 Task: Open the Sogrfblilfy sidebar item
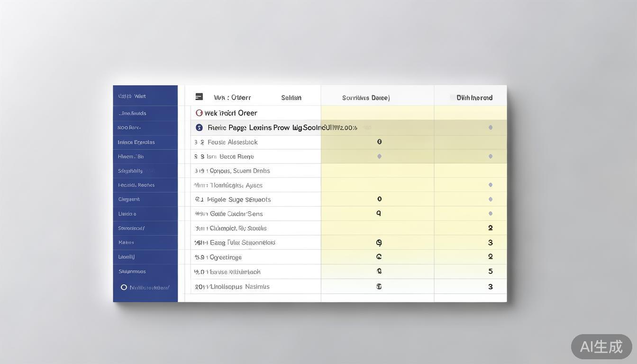coord(130,171)
